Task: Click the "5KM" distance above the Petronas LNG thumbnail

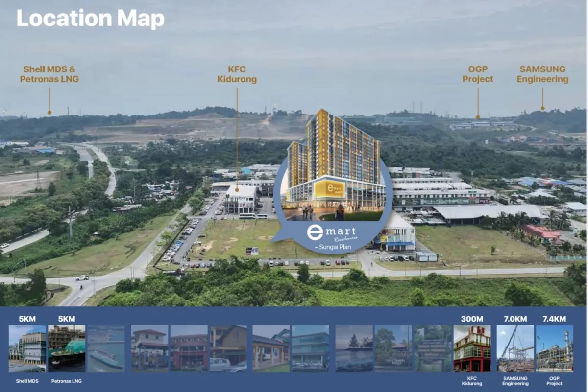Action: pyautogui.click(x=67, y=319)
